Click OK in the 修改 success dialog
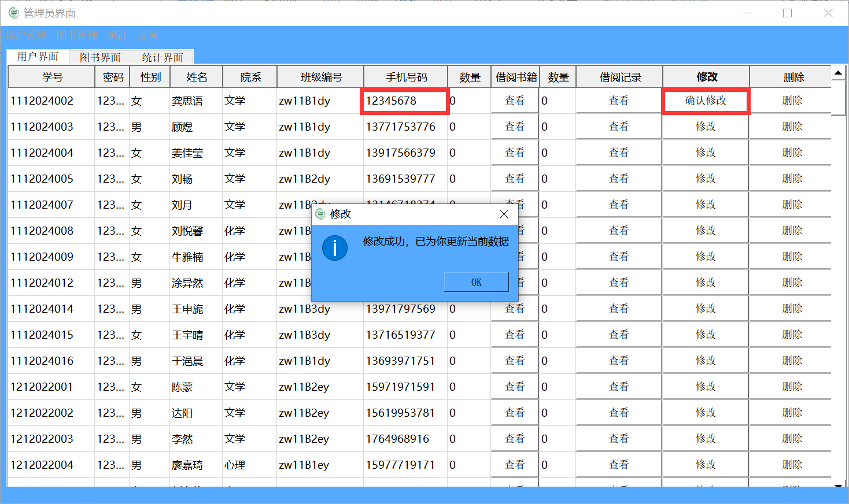Viewport: 849px width, 504px height. tap(476, 282)
